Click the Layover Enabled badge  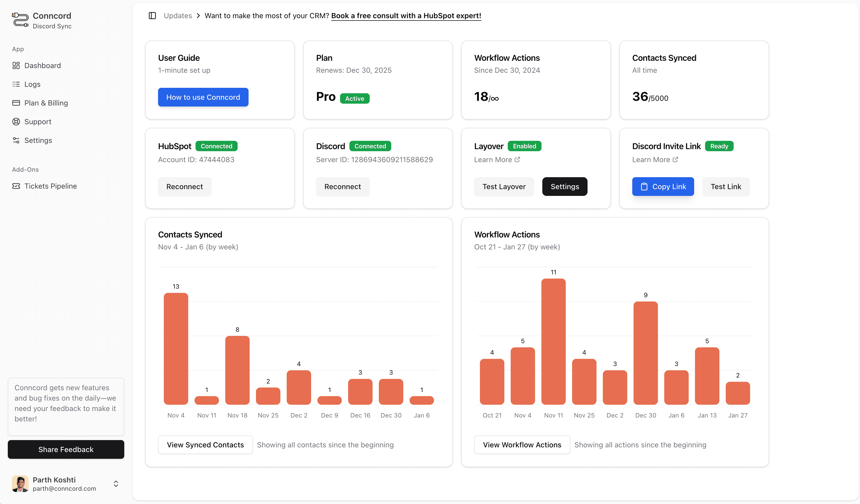pyautogui.click(x=525, y=146)
